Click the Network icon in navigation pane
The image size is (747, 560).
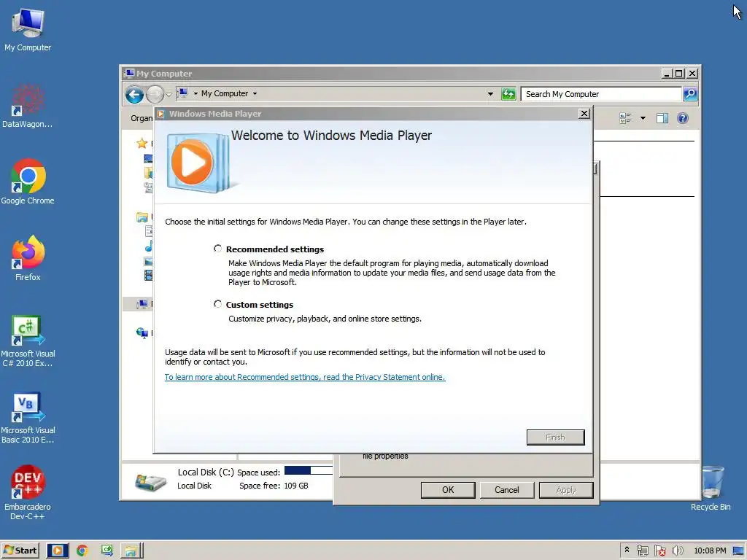tap(142, 332)
